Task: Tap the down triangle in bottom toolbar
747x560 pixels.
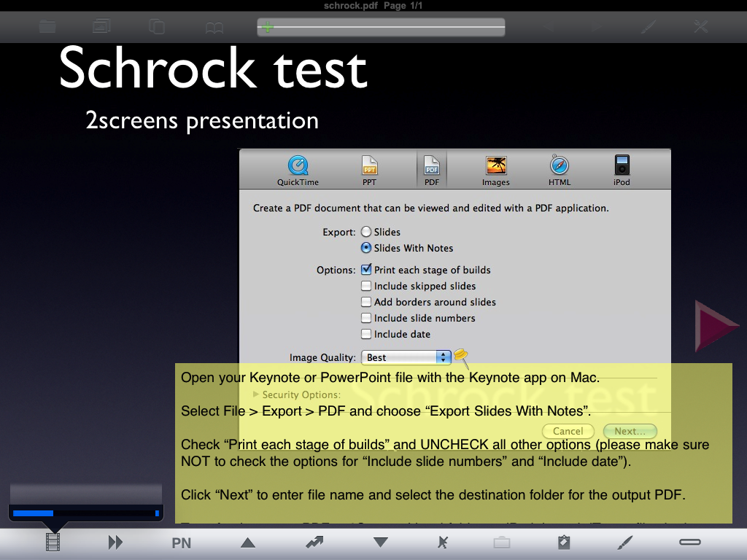Action: coord(381,542)
